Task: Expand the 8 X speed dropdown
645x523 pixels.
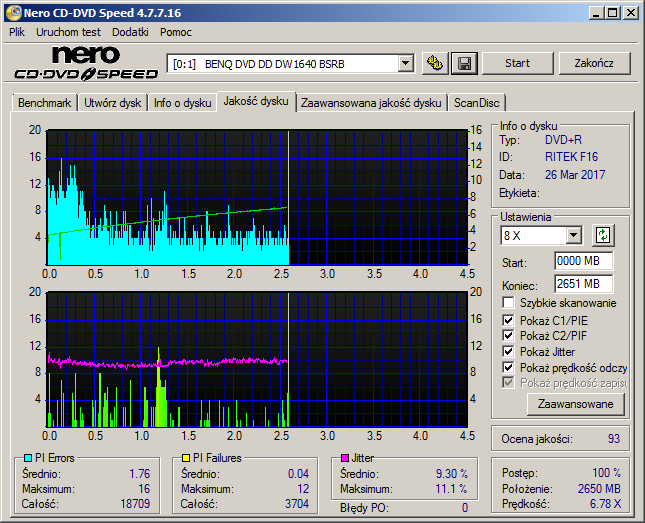Action: [x=573, y=236]
